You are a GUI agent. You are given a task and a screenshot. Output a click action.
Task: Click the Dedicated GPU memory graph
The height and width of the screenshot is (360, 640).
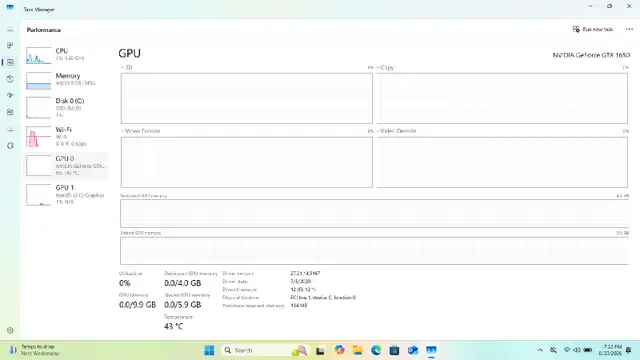click(x=374, y=213)
